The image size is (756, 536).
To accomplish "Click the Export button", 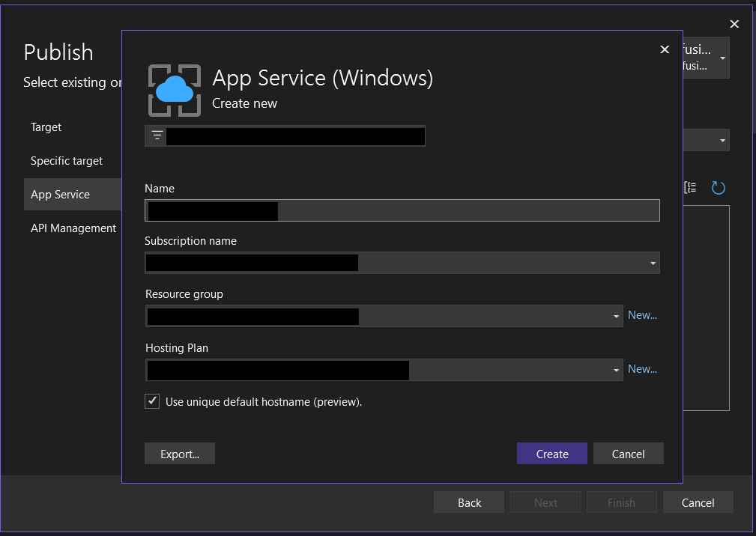I will pyautogui.click(x=179, y=453).
